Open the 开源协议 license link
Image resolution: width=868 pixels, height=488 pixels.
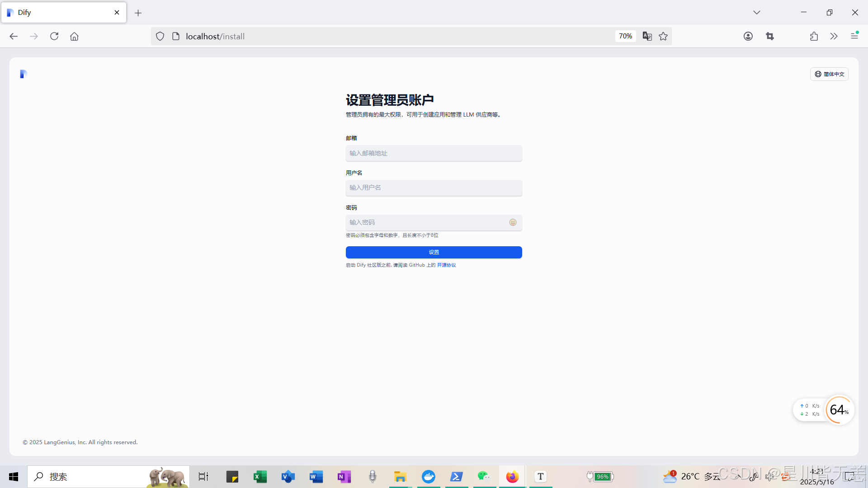[x=446, y=265]
